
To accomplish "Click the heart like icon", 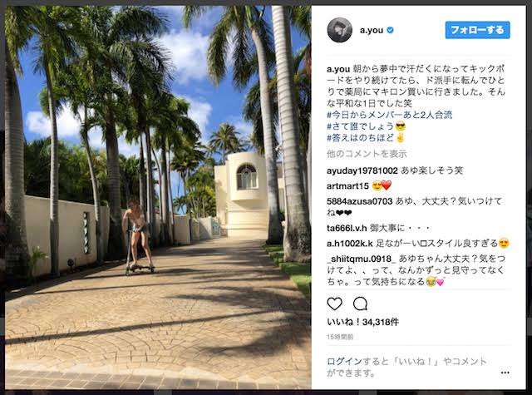I will click(x=334, y=304).
